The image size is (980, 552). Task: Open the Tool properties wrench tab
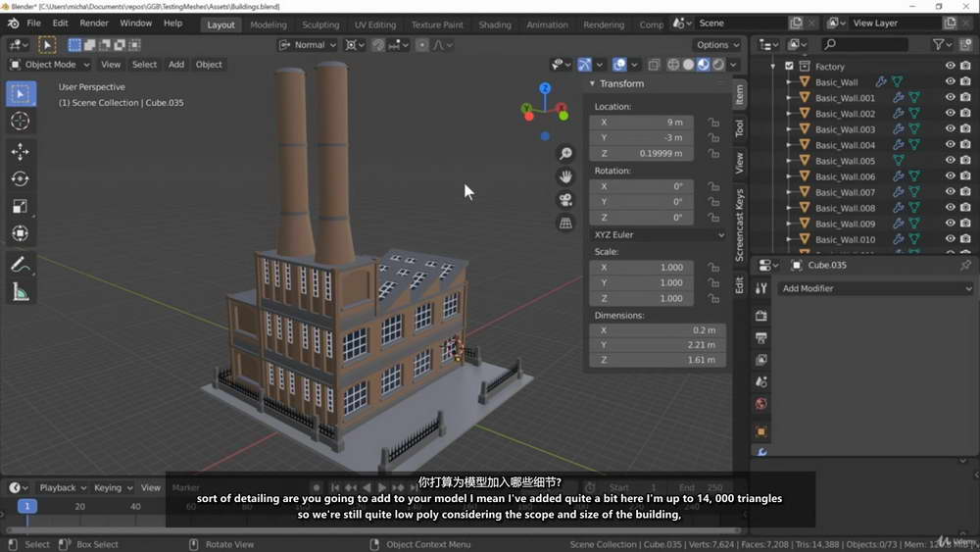pyautogui.click(x=761, y=288)
